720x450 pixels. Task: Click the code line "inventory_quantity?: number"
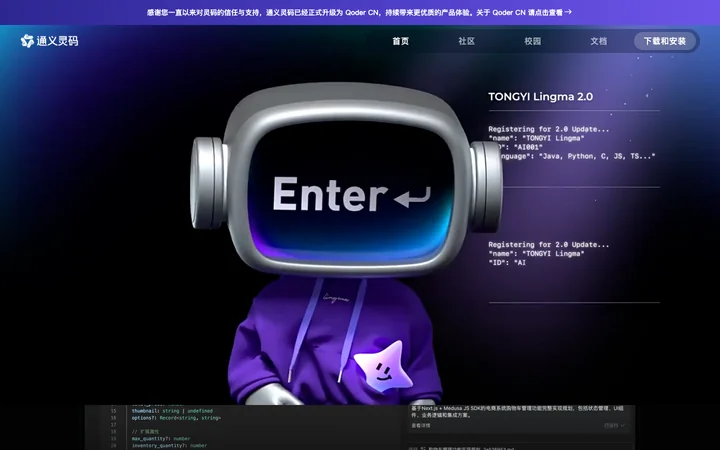tap(169, 445)
